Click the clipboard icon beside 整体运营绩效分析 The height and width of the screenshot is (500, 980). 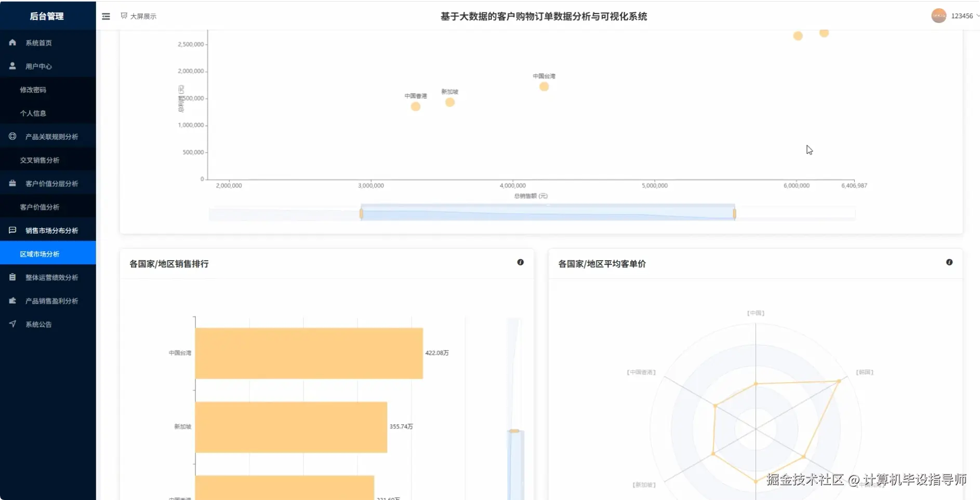click(12, 277)
